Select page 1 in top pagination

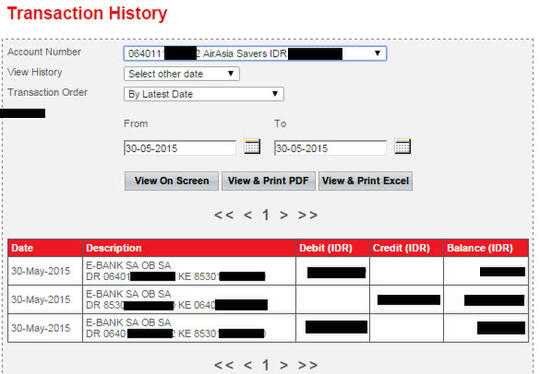pos(266,215)
